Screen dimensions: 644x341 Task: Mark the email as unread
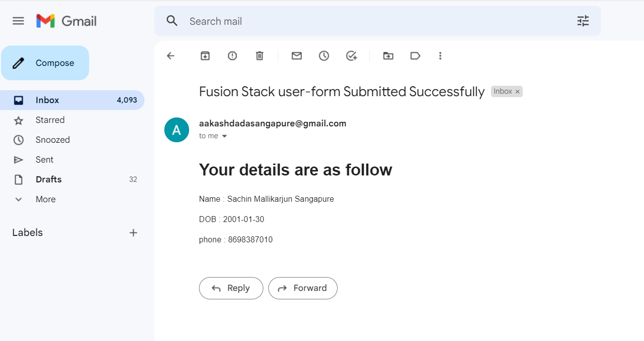click(297, 56)
